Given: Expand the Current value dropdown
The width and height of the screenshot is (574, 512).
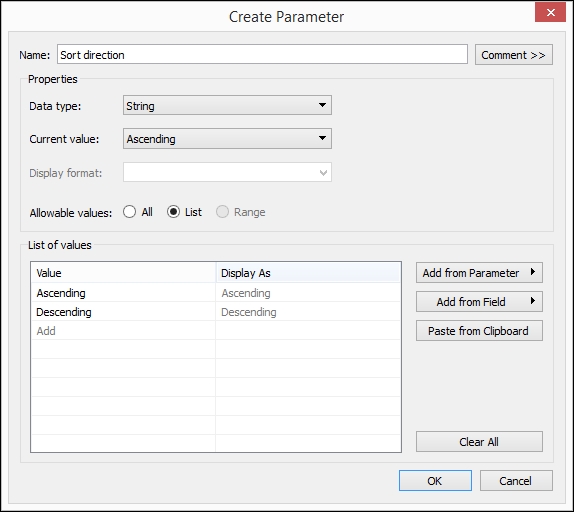Looking at the screenshot, I should [x=227, y=138].
